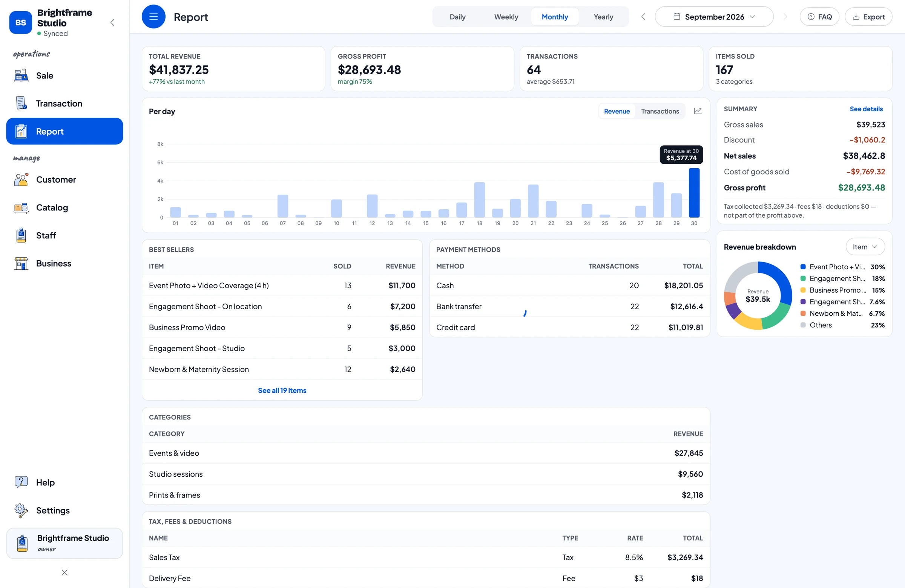Select the Yearly period tab
This screenshot has width=905, height=588.
click(x=603, y=17)
